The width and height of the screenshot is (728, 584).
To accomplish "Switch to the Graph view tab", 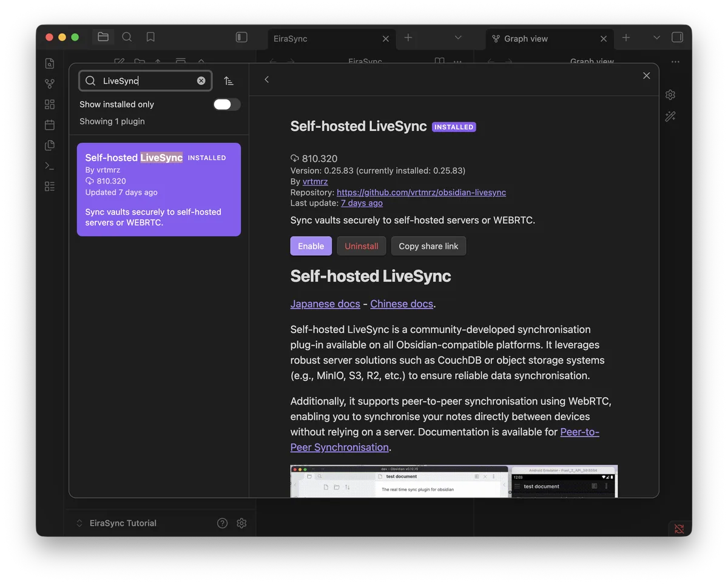I will point(549,39).
